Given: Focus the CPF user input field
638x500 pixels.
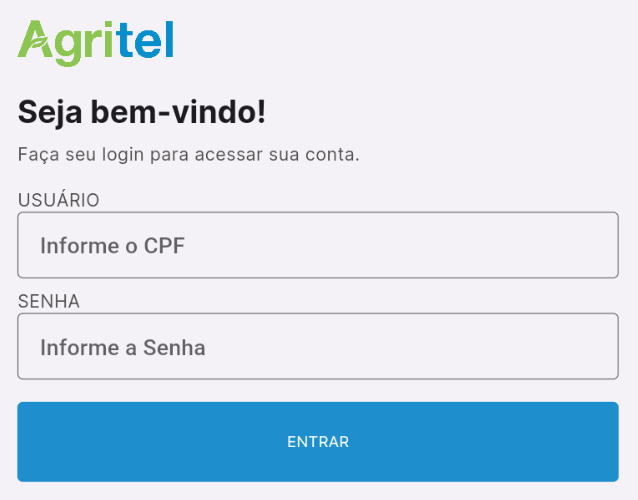Looking at the screenshot, I should pos(318,245).
